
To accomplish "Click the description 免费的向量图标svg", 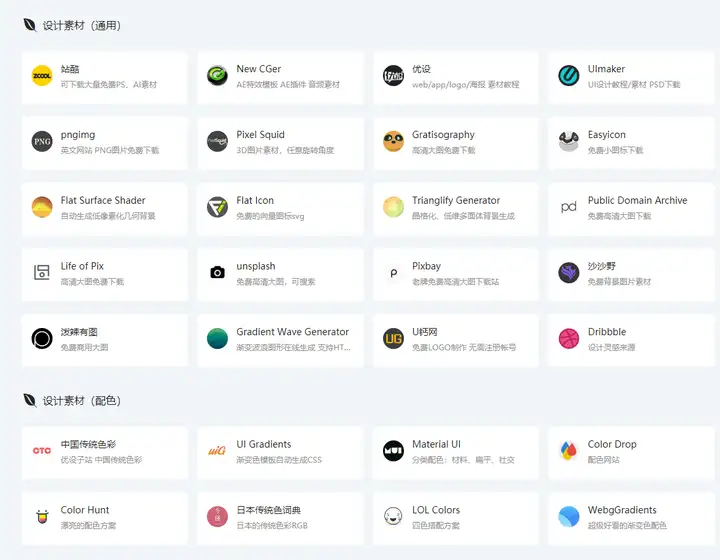I will pos(270,216).
